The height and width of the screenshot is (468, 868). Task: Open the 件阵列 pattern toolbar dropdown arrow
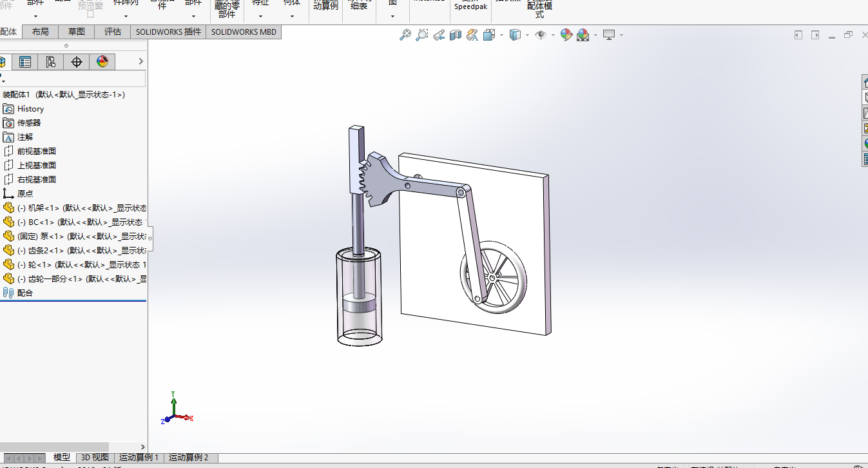[126, 17]
